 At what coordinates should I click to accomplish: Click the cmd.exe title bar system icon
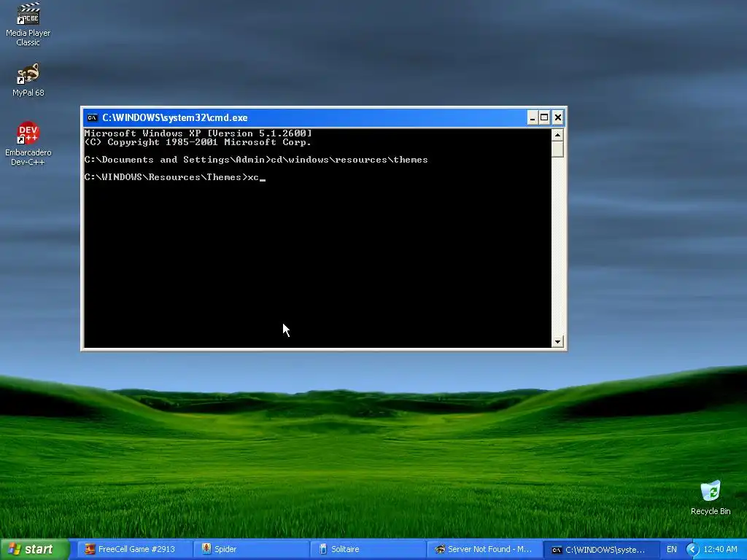point(93,117)
